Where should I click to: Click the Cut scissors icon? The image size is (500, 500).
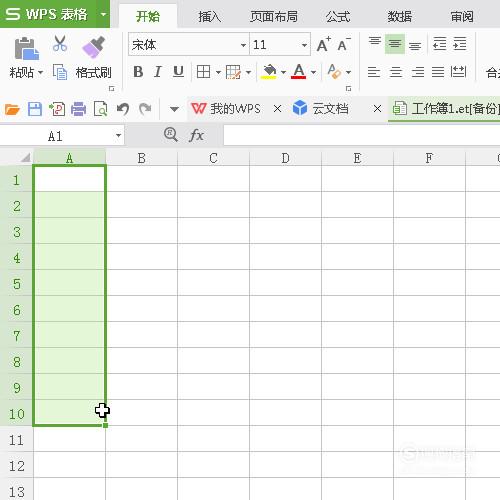[60, 43]
